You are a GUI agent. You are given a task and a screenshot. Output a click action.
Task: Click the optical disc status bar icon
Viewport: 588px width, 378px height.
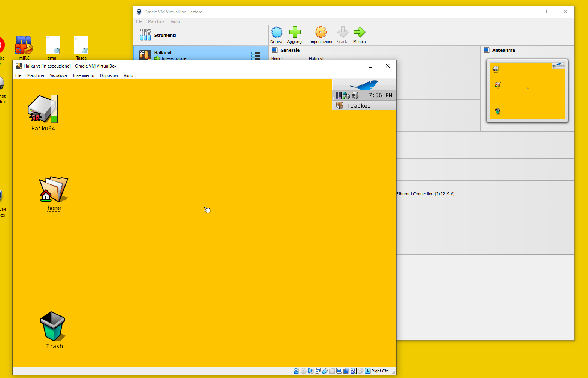pyautogui.click(x=304, y=371)
